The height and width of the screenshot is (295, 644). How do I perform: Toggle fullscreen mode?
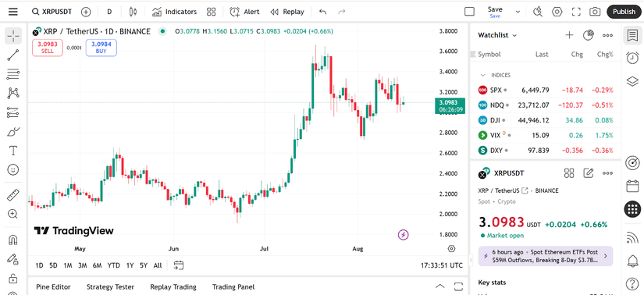pyautogui.click(x=576, y=12)
